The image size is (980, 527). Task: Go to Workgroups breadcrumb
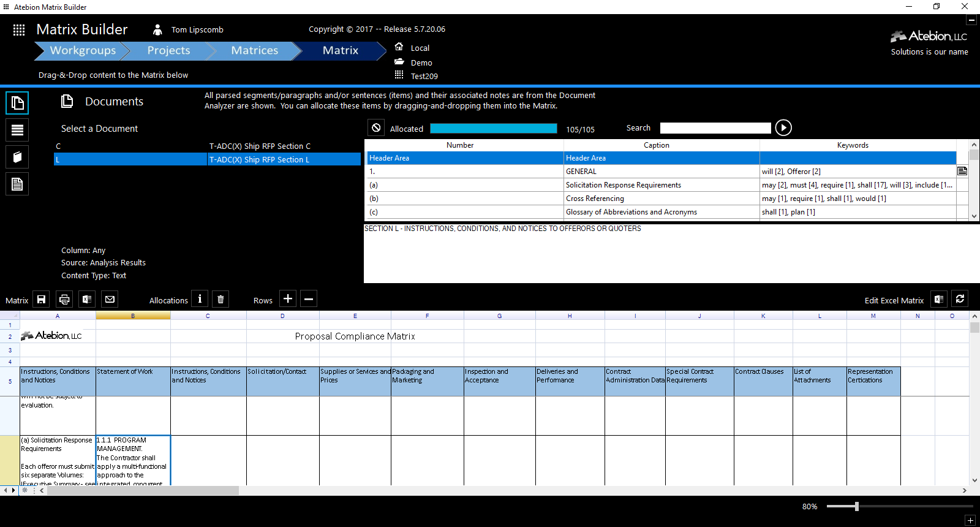83,50
